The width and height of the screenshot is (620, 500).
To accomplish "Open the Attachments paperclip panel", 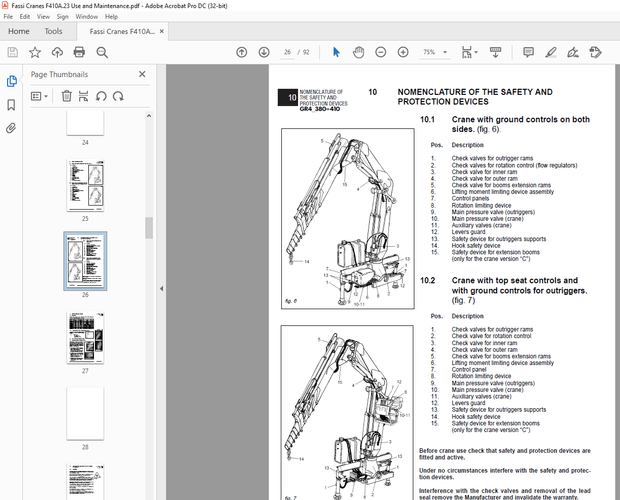I will pyautogui.click(x=11, y=128).
